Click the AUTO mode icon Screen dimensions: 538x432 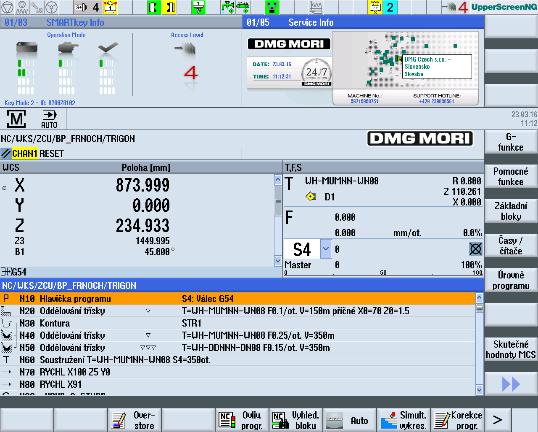click(49, 119)
